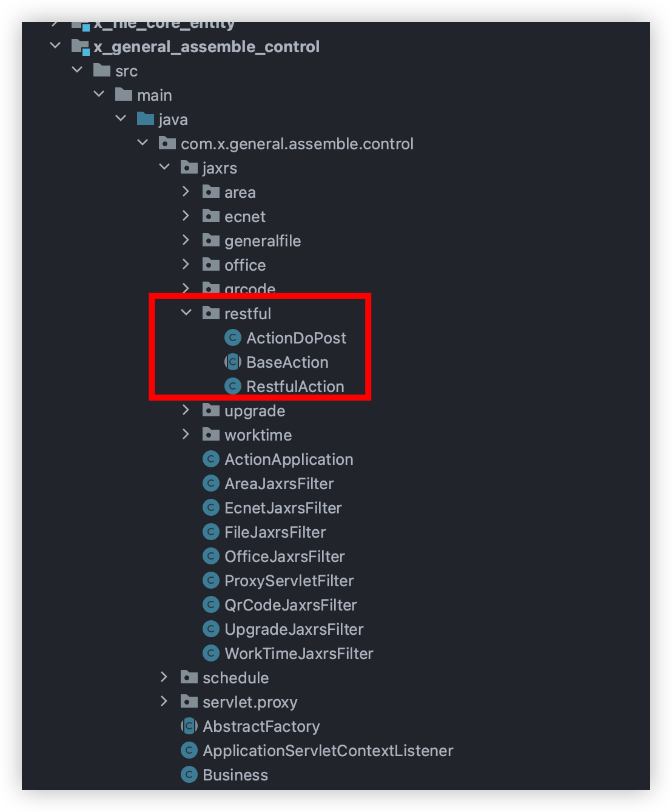Expand the upgrade package
Viewport: 672px width, 812px height.
point(186,410)
